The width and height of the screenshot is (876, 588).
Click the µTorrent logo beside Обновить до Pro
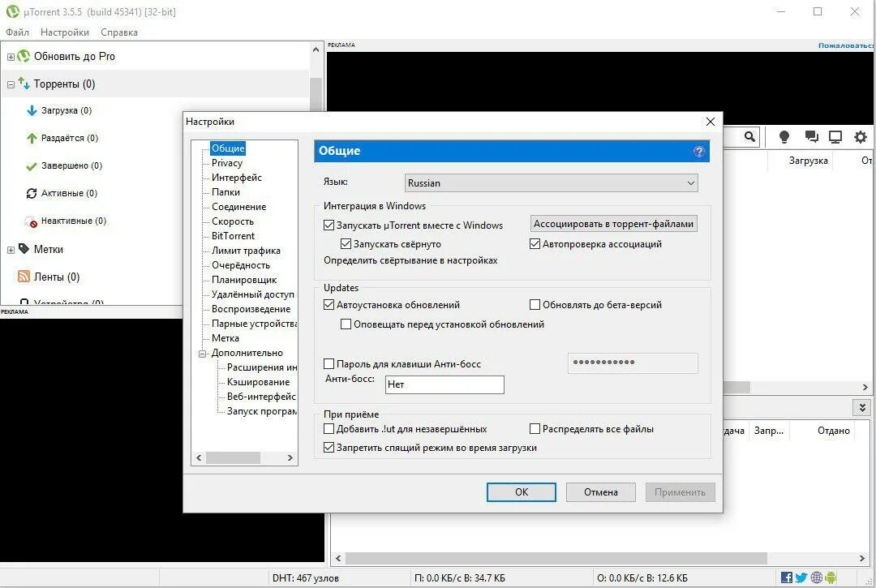tap(24, 56)
